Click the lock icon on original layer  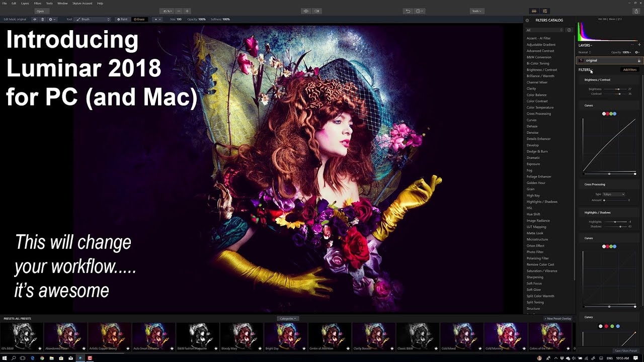coord(639,60)
